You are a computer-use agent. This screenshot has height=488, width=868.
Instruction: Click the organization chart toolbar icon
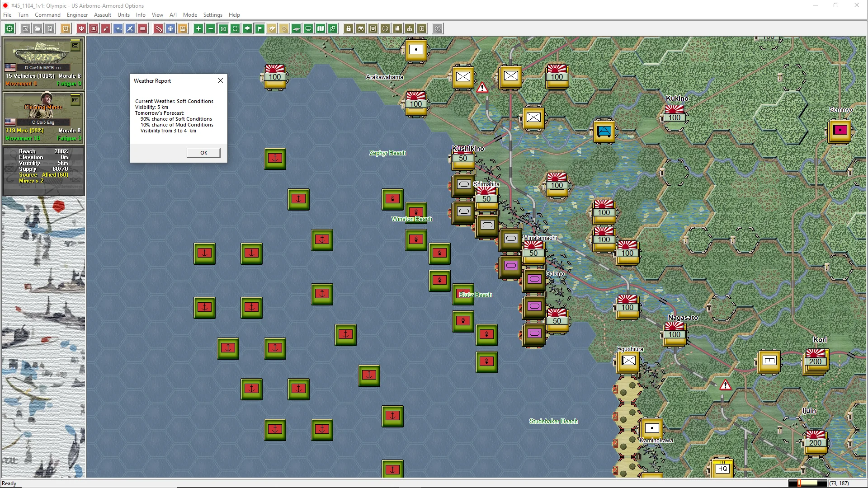point(410,29)
